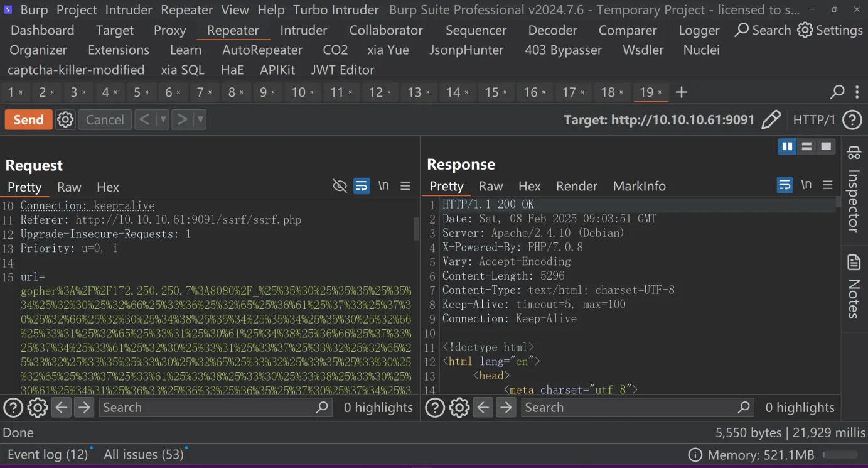Switch to the Intruder tab
Viewport: 868px width, 468px height.
[x=304, y=30]
